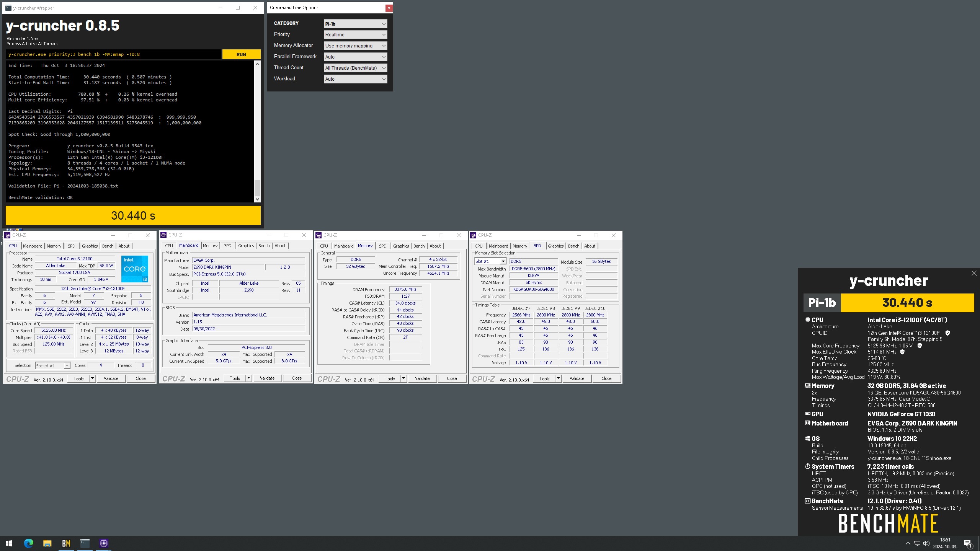Screen dimensions: 980x551
Task: Open network status tray icon
Action: (x=917, y=543)
